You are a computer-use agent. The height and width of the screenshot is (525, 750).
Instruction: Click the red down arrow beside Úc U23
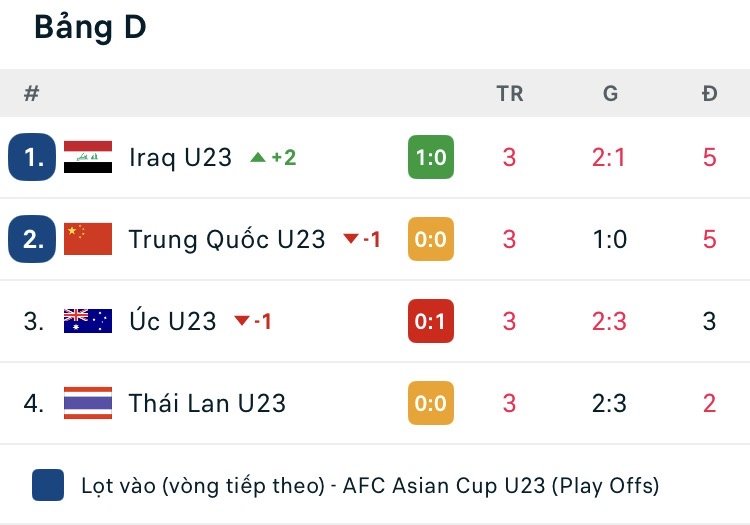(x=241, y=321)
